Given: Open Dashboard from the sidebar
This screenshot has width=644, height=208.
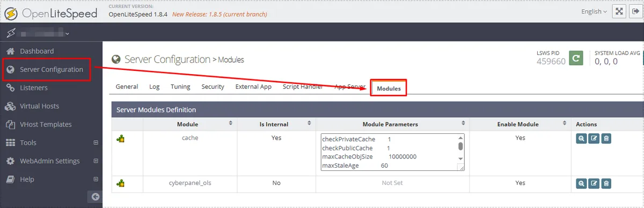Looking at the screenshot, I should click(37, 51).
